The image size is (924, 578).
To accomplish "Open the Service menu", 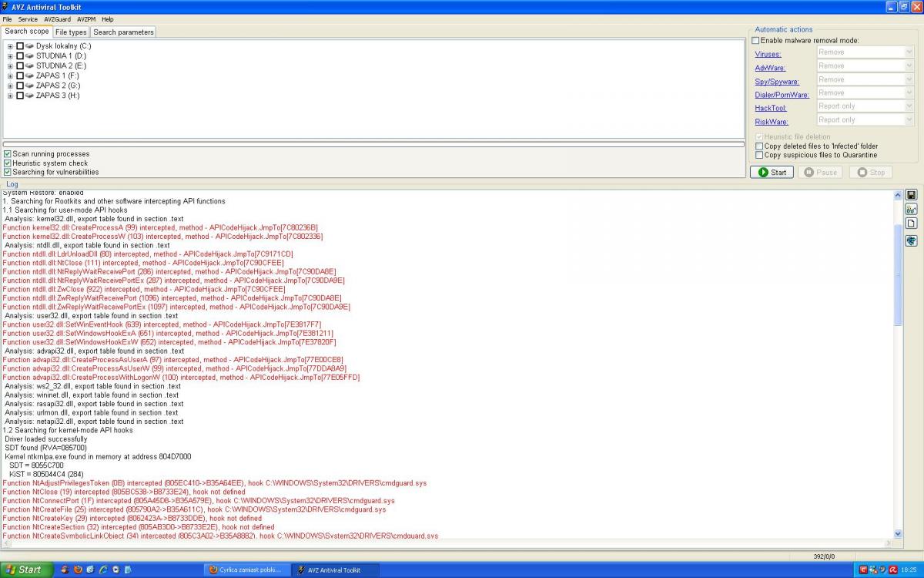I will [28, 19].
